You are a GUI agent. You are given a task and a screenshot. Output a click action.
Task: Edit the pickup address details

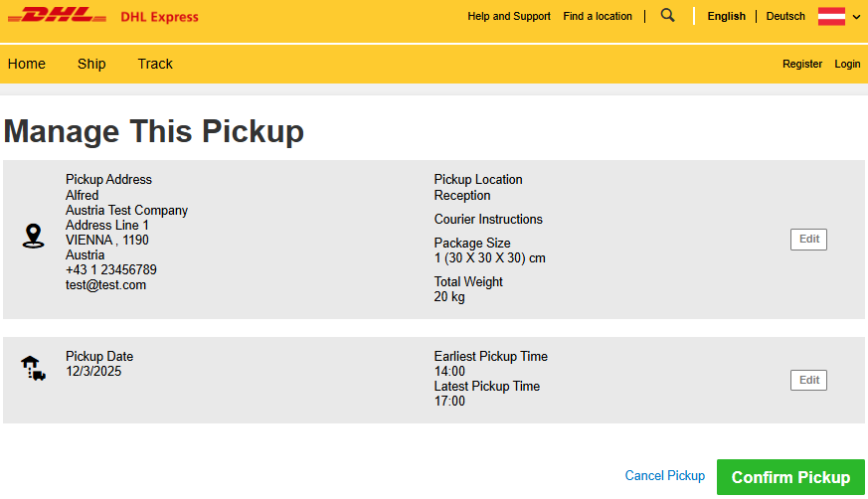click(x=808, y=239)
